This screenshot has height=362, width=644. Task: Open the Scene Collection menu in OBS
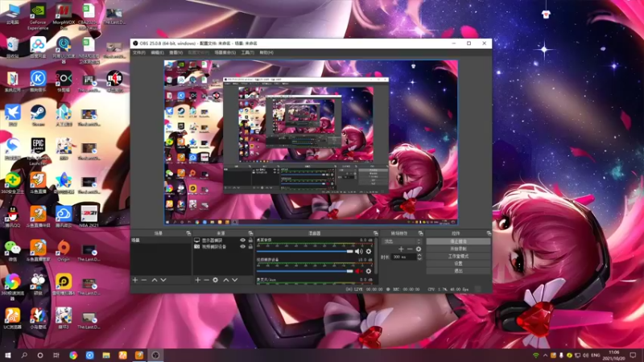coord(225,52)
